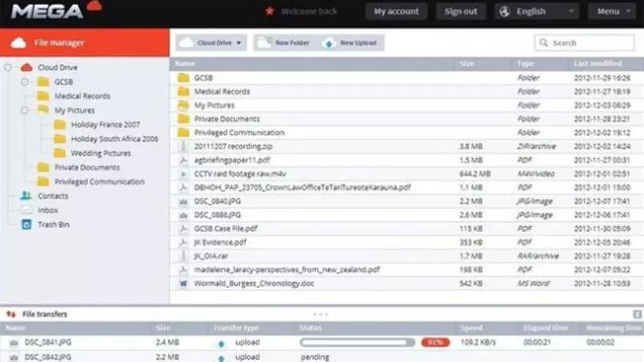Open the English language dropdown

pyautogui.click(x=536, y=11)
